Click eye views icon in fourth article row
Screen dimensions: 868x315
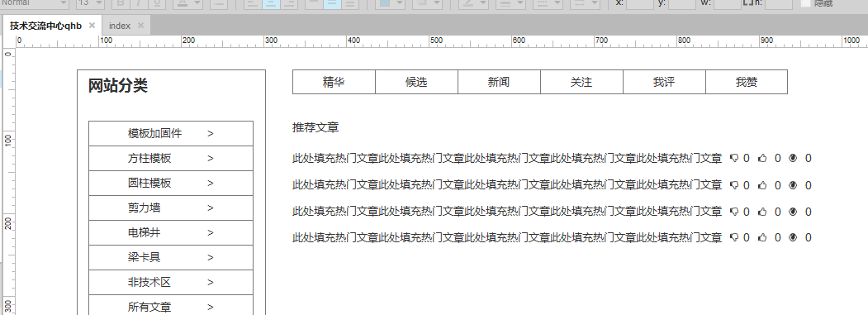(793, 237)
